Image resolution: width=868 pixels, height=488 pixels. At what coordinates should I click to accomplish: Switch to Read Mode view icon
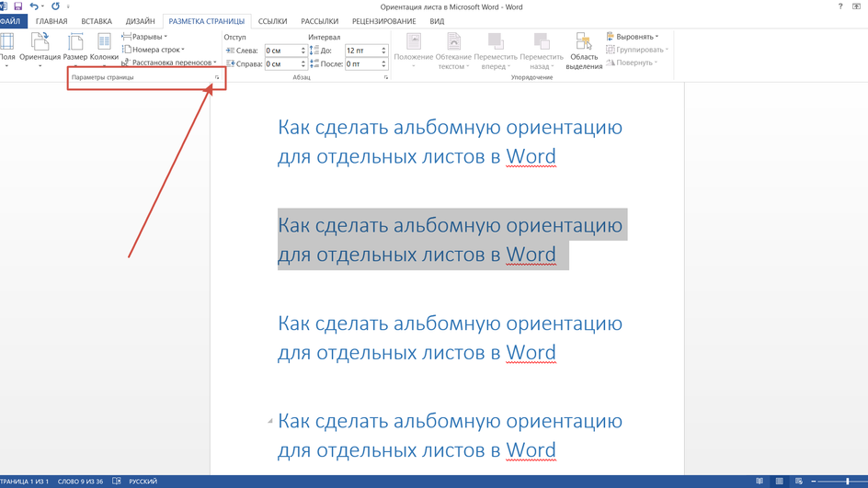tap(759, 482)
